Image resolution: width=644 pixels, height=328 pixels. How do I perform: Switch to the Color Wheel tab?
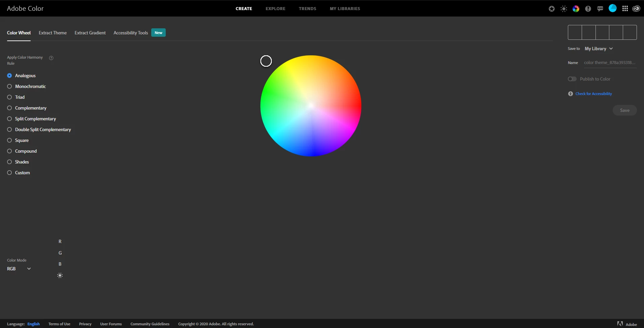point(19,33)
